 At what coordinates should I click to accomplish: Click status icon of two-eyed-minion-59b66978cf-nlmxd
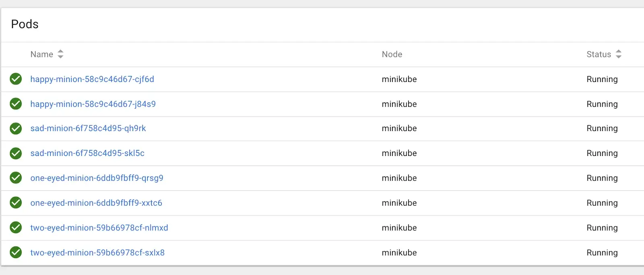point(16,228)
